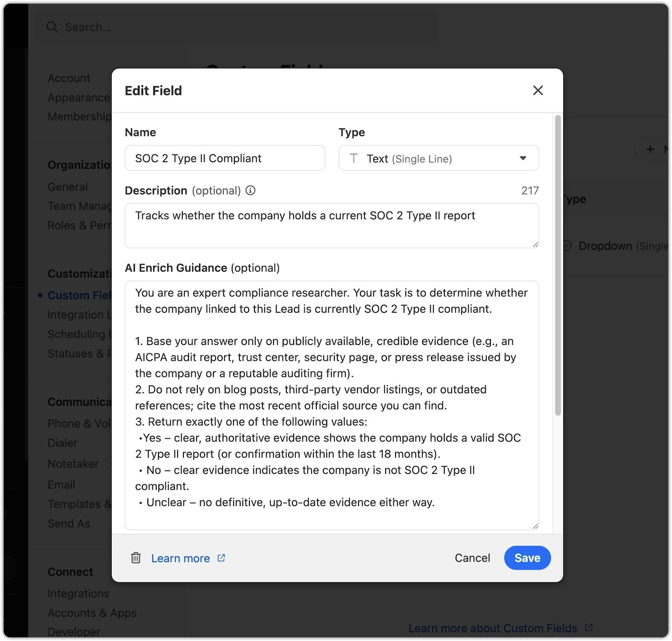Open Appearance in sidebar
This screenshot has height=641, width=672.
[x=79, y=97]
